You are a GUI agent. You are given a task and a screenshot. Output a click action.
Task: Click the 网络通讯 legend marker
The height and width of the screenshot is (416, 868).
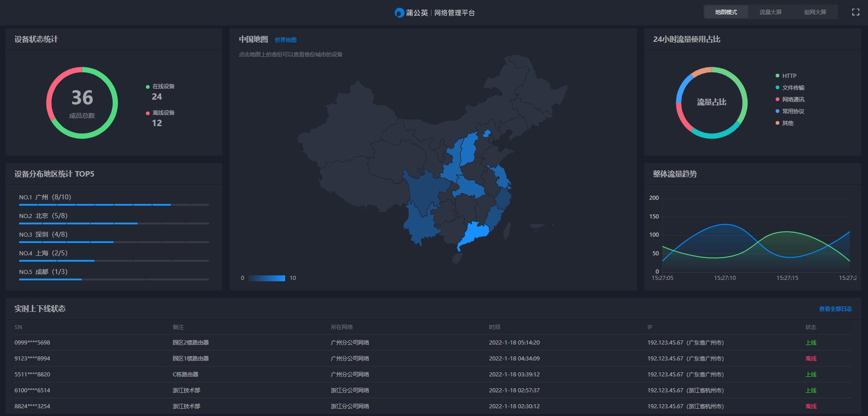[778, 99]
